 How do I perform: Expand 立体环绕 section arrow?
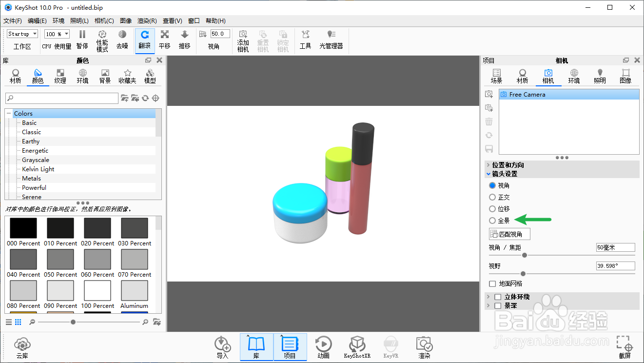(488, 297)
